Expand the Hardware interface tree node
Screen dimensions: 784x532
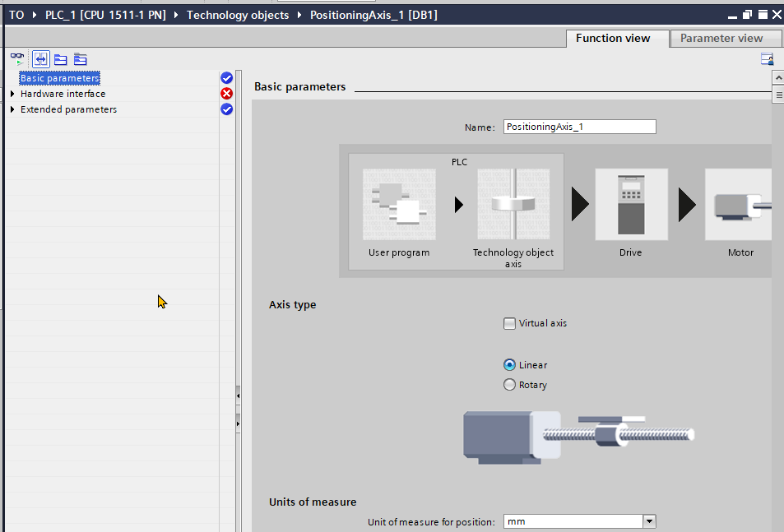(x=12, y=94)
